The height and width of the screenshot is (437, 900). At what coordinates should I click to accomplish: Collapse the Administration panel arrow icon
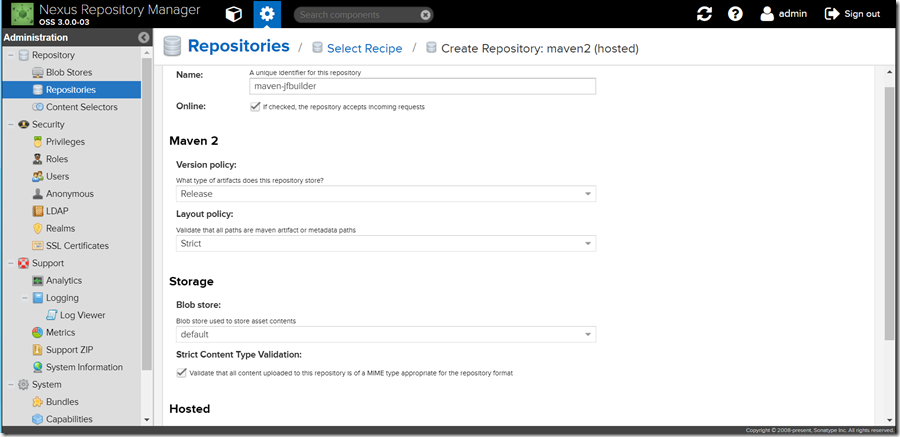click(x=144, y=37)
